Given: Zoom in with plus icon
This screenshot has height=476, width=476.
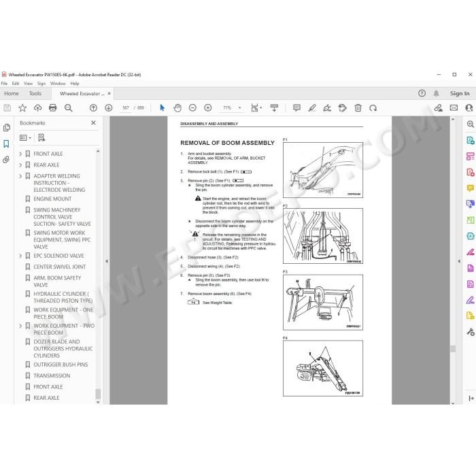Looking at the screenshot, I should coord(208,107).
